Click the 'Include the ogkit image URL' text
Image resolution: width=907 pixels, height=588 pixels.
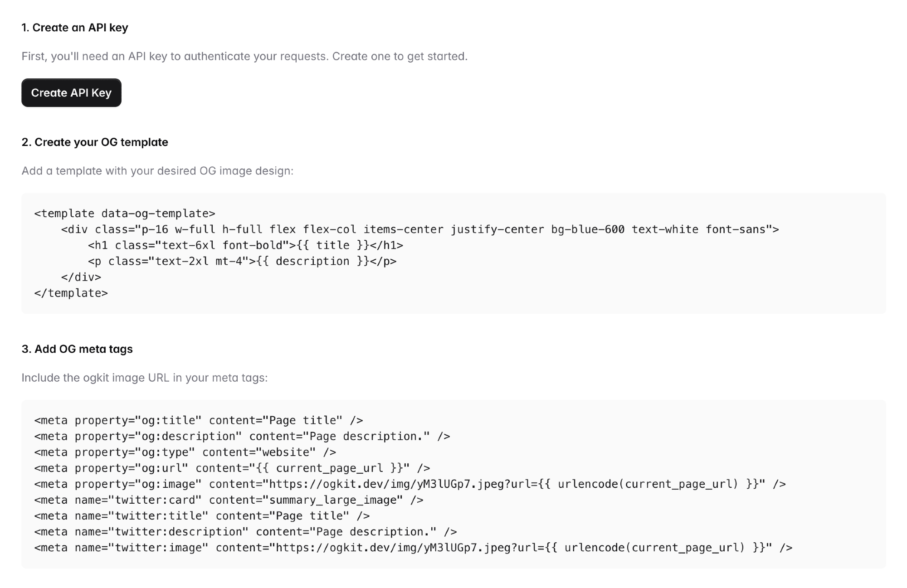click(x=145, y=378)
